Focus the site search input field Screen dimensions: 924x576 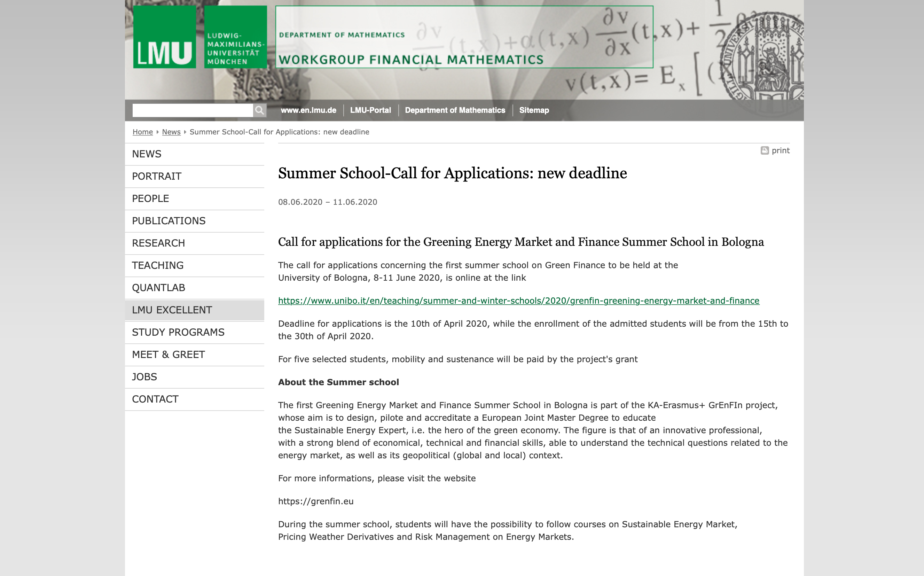coord(193,110)
